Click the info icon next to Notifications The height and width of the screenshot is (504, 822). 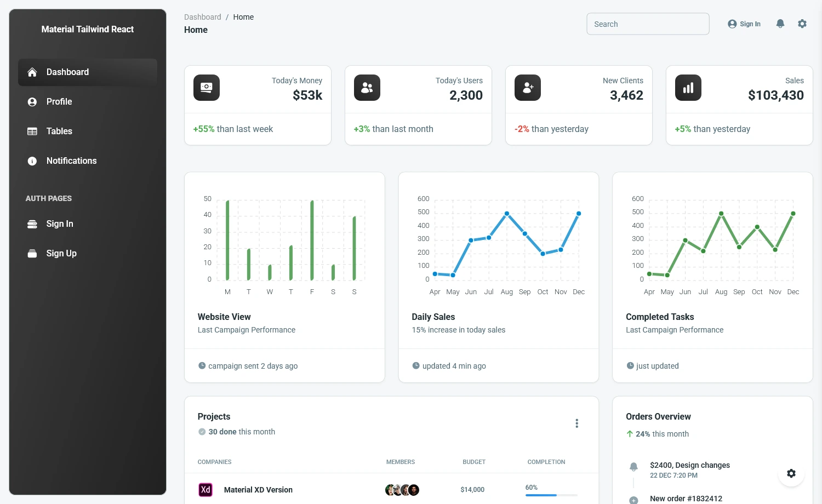pos(32,161)
